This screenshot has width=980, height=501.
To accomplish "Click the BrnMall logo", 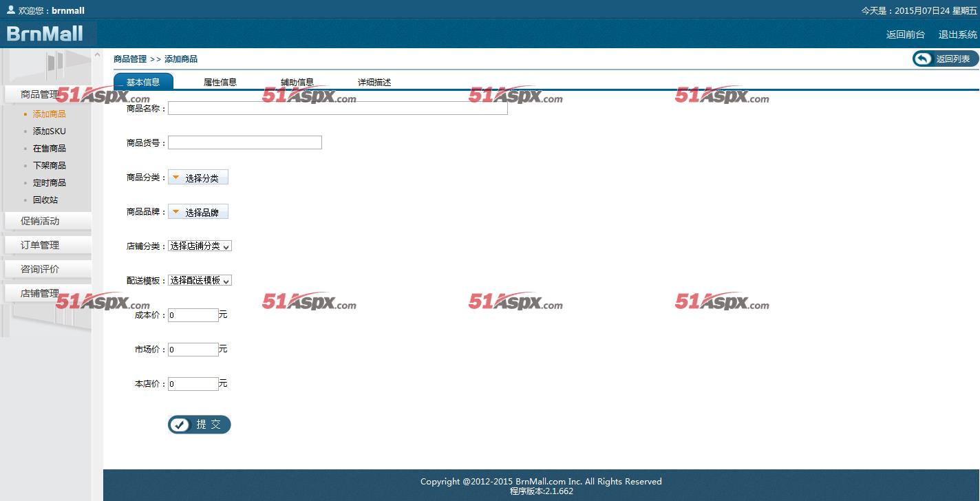I will click(45, 34).
